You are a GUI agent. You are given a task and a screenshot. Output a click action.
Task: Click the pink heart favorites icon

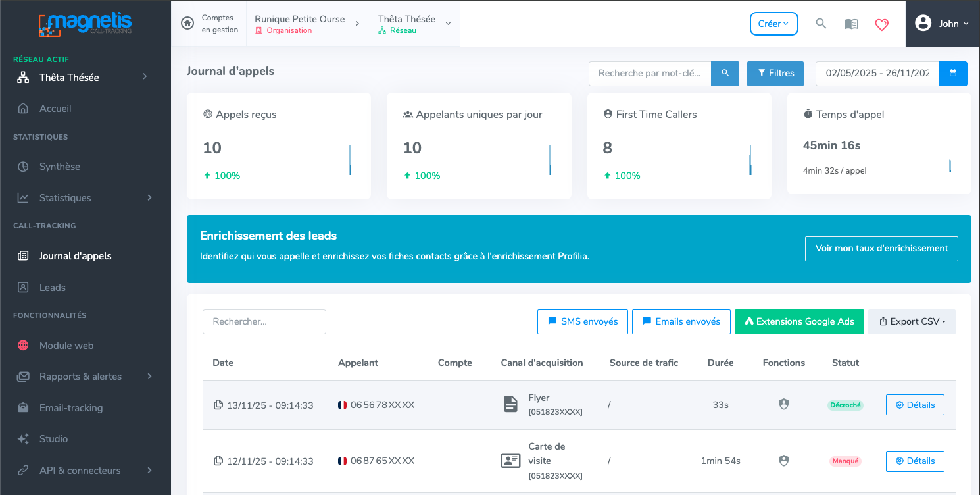click(x=881, y=24)
